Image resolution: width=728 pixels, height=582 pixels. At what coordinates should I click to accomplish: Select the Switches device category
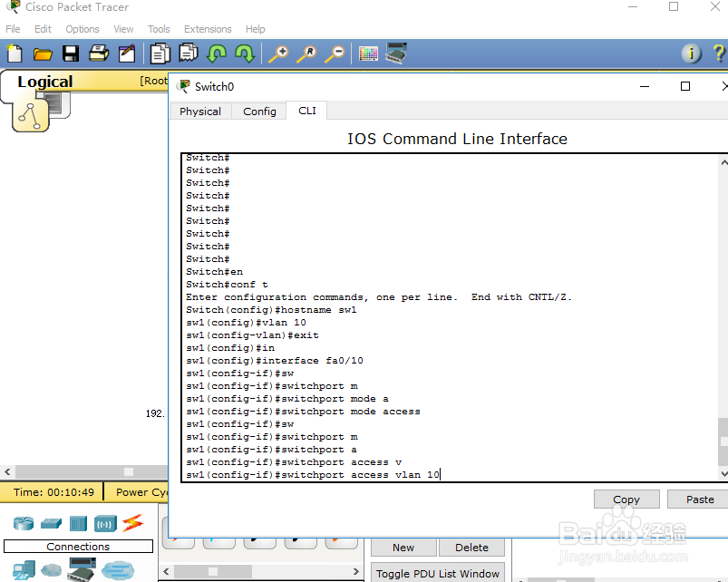pyautogui.click(x=51, y=523)
